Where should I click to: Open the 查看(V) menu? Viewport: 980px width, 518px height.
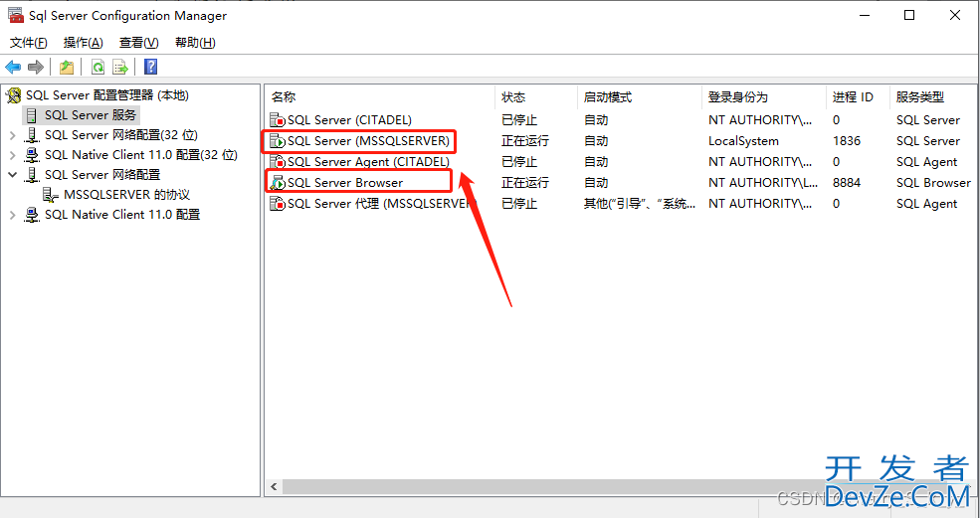pos(138,43)
